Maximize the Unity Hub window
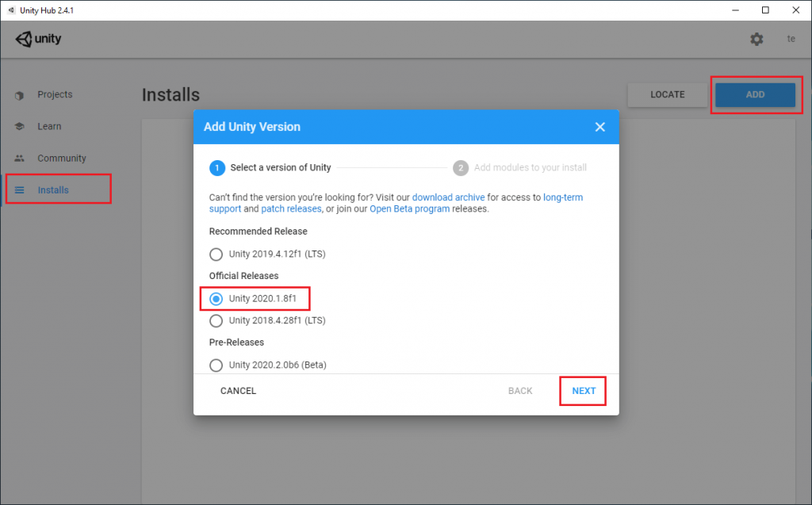Viewport: 812px width, 505px height. (x=765, y=10)
